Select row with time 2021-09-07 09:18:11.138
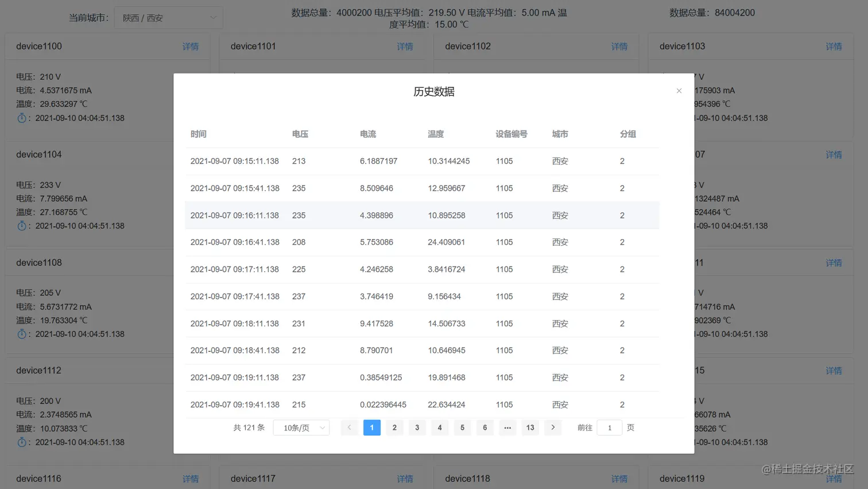 click(422, 324)
